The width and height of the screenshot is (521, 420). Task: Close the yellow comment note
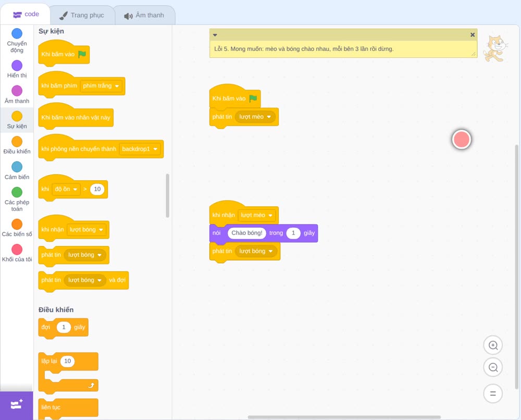[473, 34]
